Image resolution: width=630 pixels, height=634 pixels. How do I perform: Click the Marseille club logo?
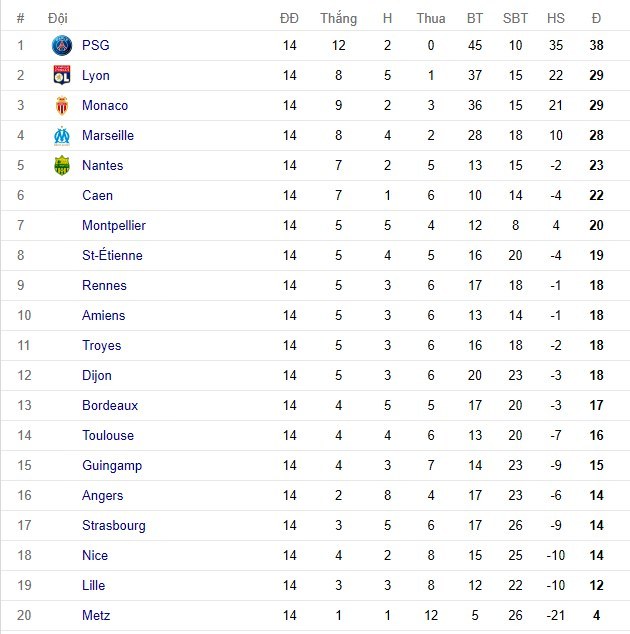coord(62,135)
